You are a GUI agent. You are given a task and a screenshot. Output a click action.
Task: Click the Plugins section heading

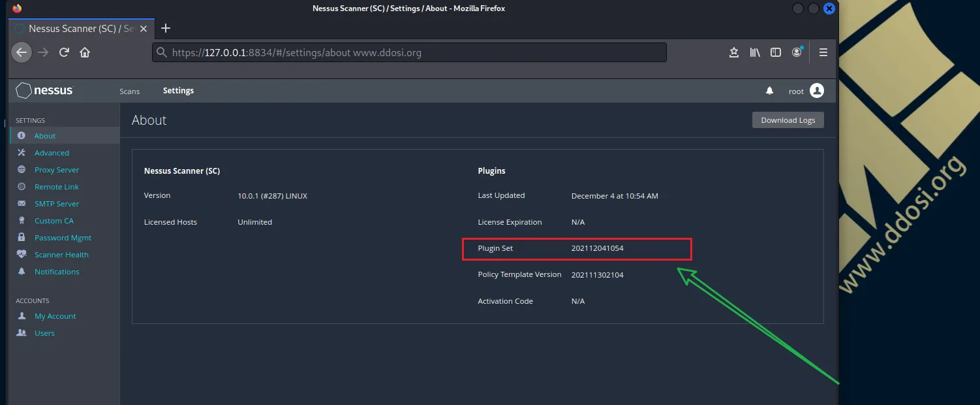pos(491,171)
